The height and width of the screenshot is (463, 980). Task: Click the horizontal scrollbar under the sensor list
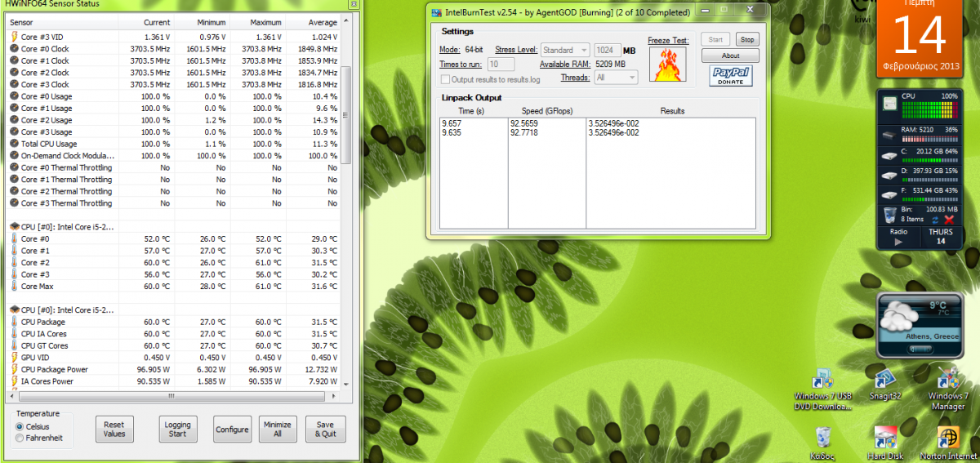tap(173, 395)
